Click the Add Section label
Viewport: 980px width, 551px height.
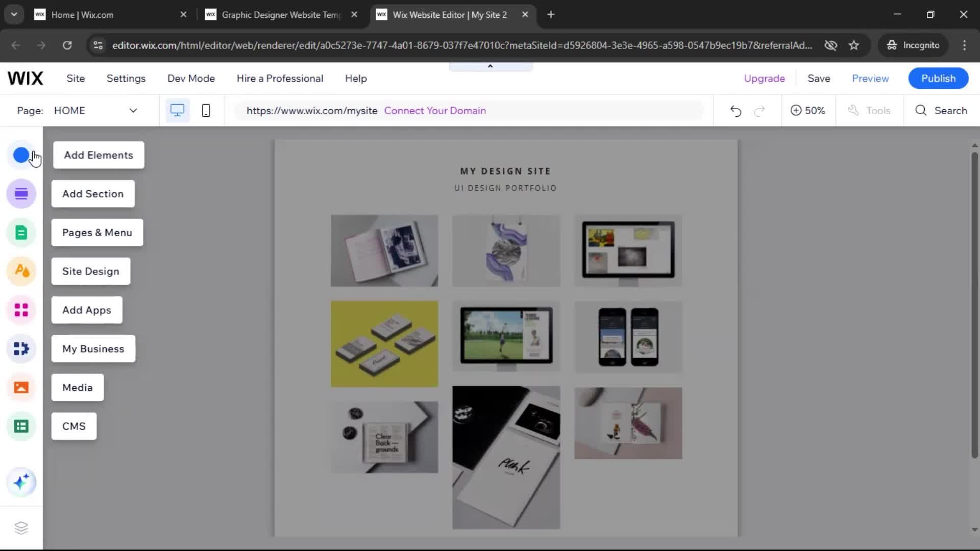click(x=93, y=194)
